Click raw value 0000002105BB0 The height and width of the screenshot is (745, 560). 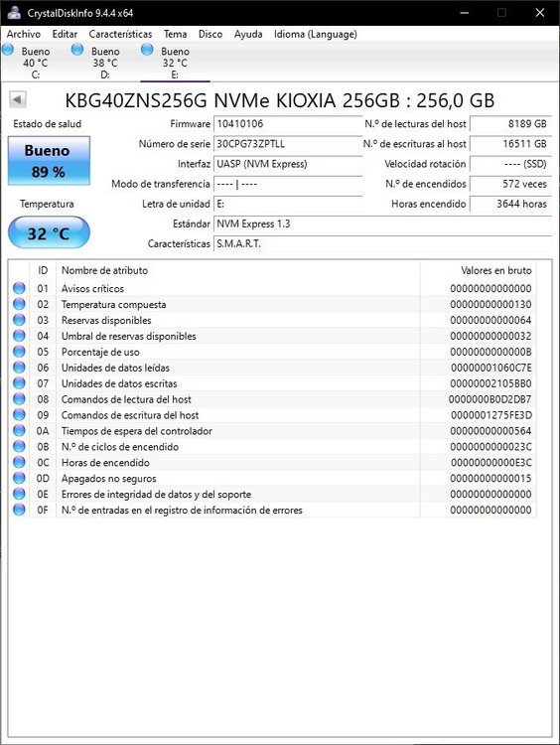tap(491, 383)
